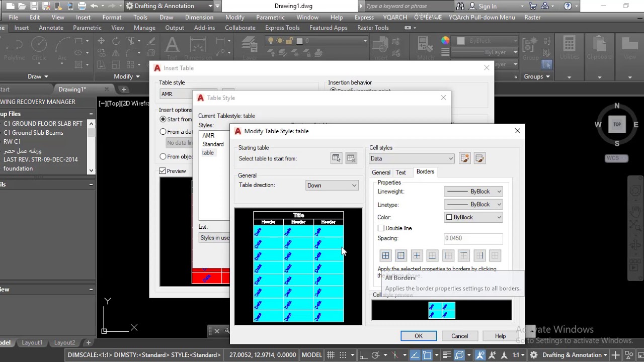The image size is (644, 362).
Task: Switch to the Layout1 tab
Action: [x=32, y=342]
